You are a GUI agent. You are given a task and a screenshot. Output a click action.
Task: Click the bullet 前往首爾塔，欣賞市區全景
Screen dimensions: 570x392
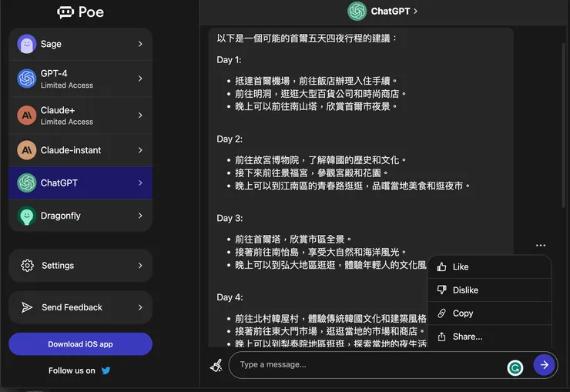[x=293, y=239]
